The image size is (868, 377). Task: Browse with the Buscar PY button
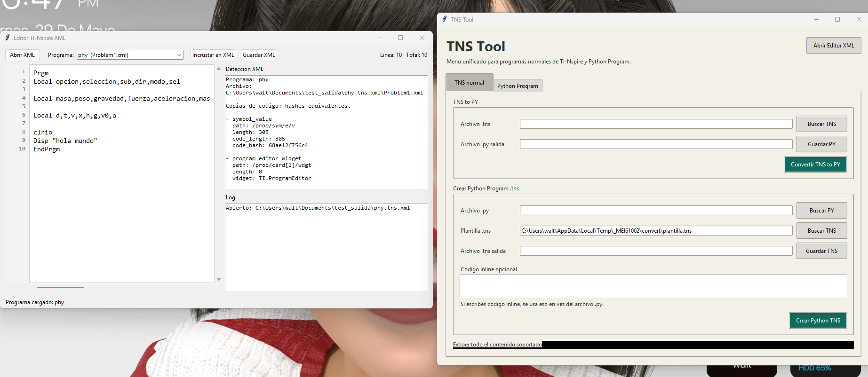point(822,211)
